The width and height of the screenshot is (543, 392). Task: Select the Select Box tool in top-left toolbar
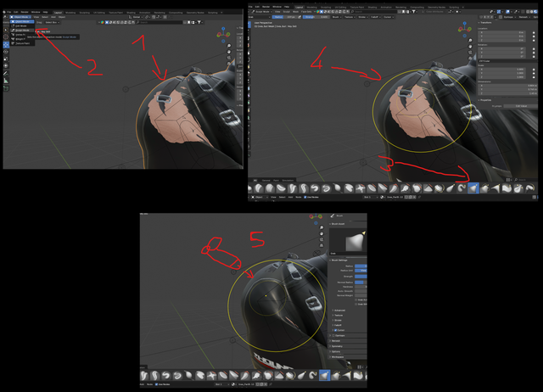6,30
